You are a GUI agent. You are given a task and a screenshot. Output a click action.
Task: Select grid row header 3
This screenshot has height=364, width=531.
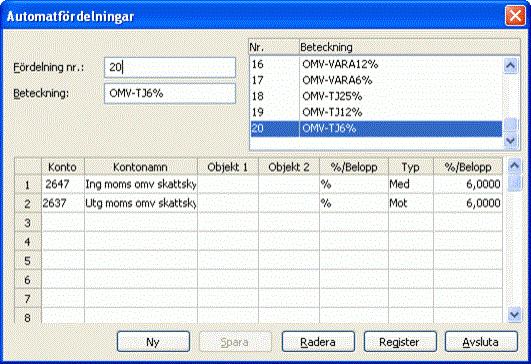28,222
